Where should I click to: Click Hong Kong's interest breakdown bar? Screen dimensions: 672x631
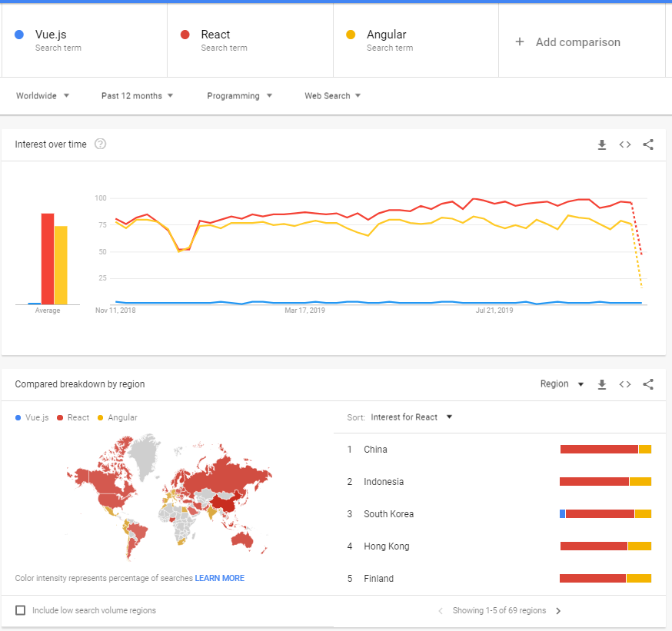click(x=606, y=546)
